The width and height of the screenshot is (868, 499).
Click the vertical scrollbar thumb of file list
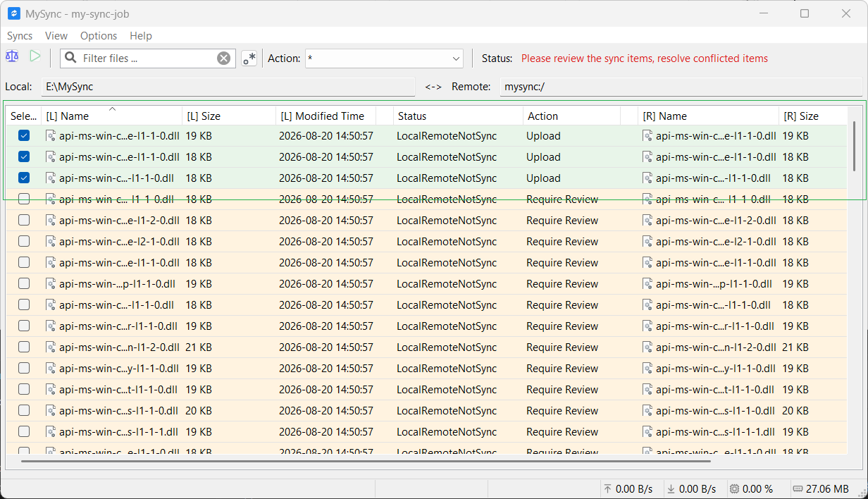click(855, 146)
